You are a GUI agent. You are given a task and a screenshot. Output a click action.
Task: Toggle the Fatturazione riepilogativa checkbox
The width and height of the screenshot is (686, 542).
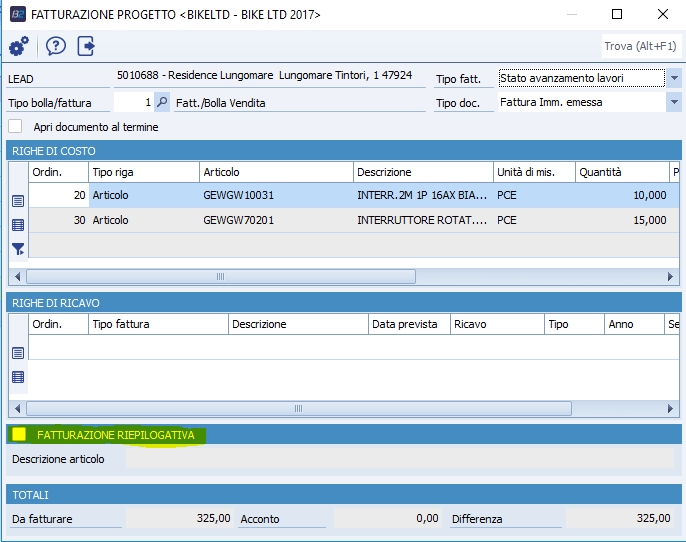tap(19, 434)
